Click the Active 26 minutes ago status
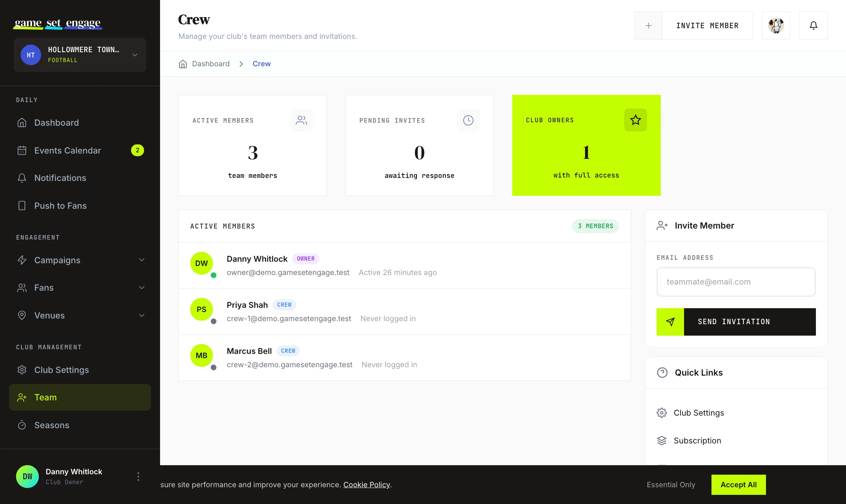Screen dimensions: 846x504 pyautogui.click(x=397, y=273)
